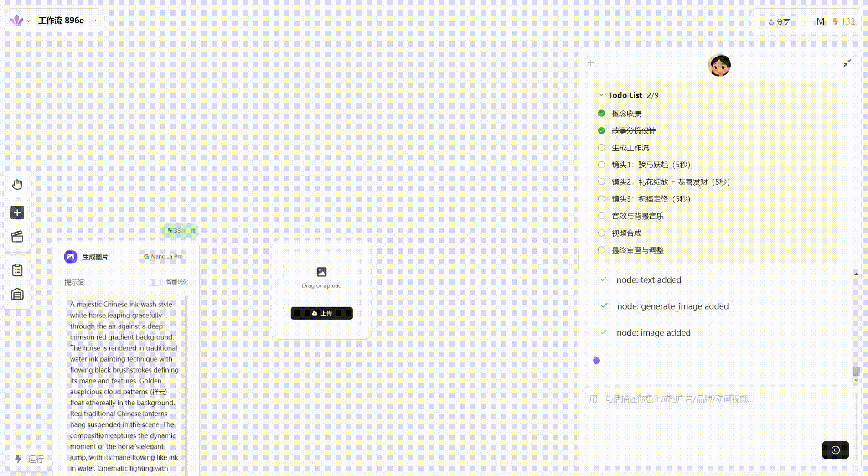Open the clipboard task list icon
This screenshot has height=476, width=868.
[17, 270]
